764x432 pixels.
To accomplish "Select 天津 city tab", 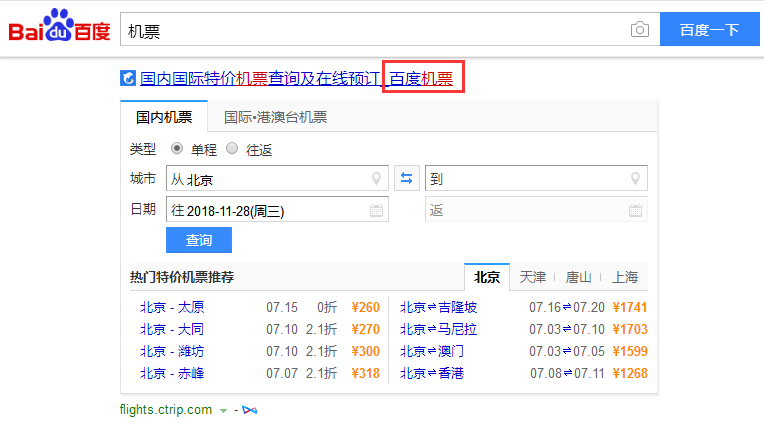I will point(533,277).
